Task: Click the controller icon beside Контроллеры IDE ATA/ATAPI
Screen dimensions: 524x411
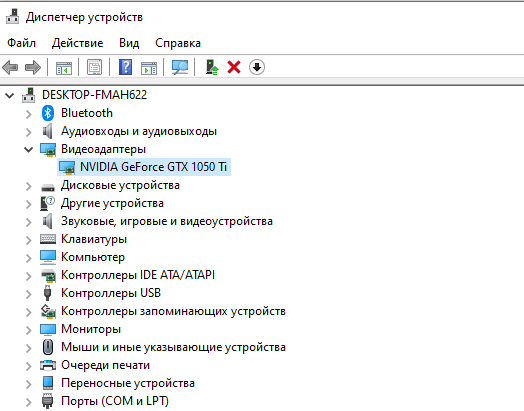Action: (x=48, y=276)
